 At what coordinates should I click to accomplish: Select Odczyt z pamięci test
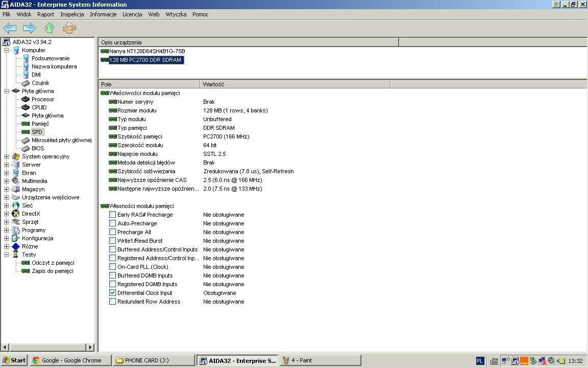(x=53, y=263)
